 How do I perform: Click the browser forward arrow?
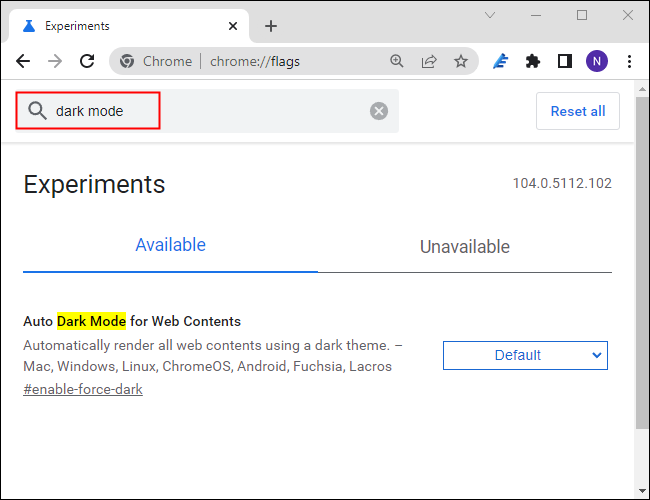55,61
